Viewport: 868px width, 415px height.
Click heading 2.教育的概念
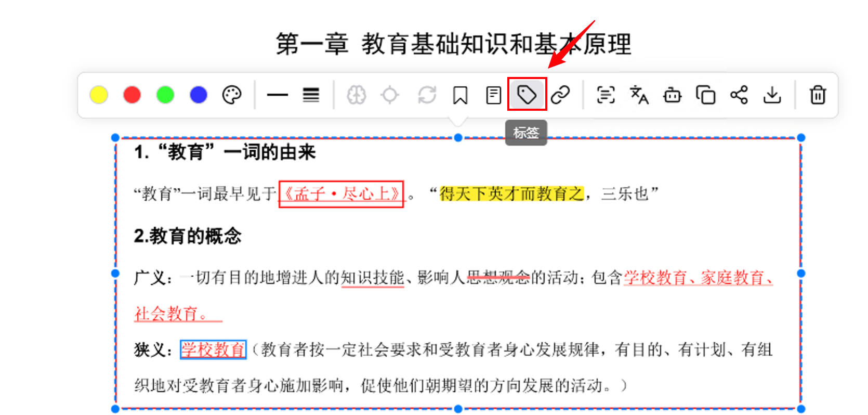188,236
